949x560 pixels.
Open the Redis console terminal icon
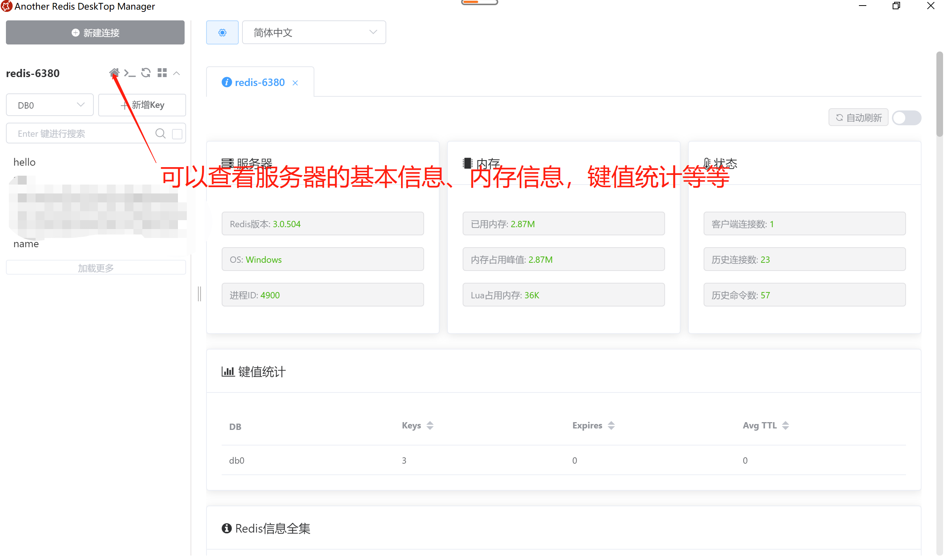pos(130,73)
